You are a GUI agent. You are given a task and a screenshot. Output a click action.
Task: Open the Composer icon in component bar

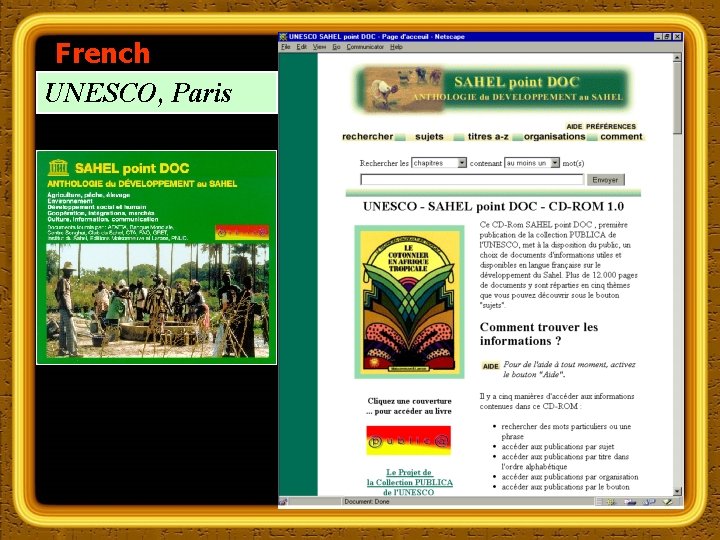(x=667, y=502)
